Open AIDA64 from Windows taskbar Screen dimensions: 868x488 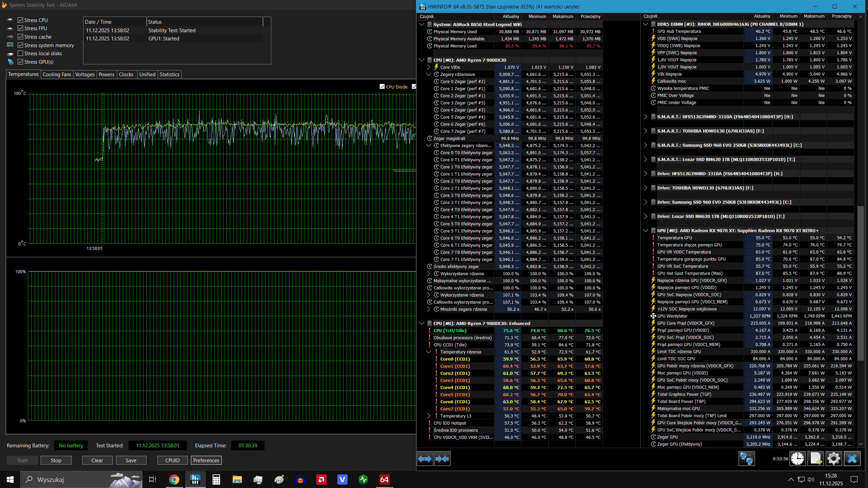[x=384, y=480]
